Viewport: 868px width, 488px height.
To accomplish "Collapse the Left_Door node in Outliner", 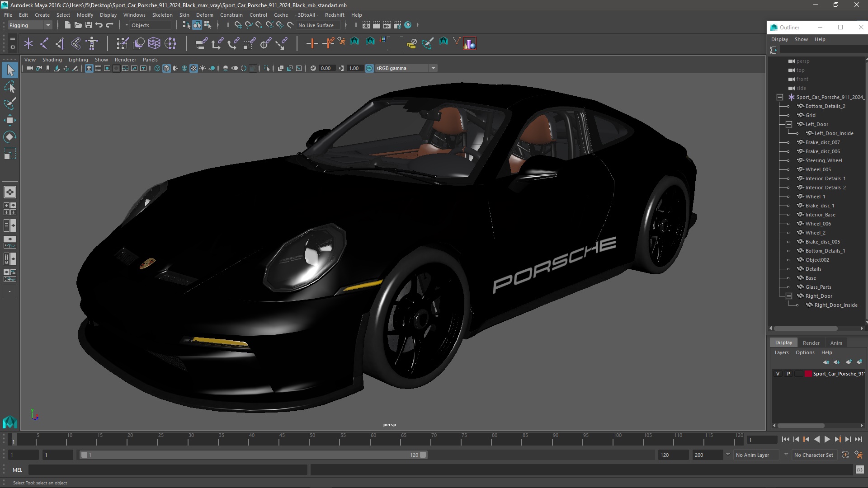I will coord(789,124).
